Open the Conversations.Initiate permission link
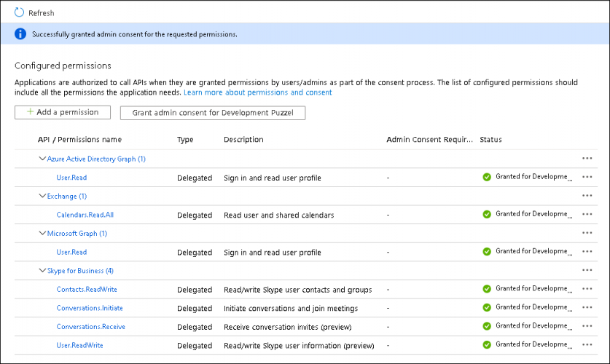 pos(90,308)
